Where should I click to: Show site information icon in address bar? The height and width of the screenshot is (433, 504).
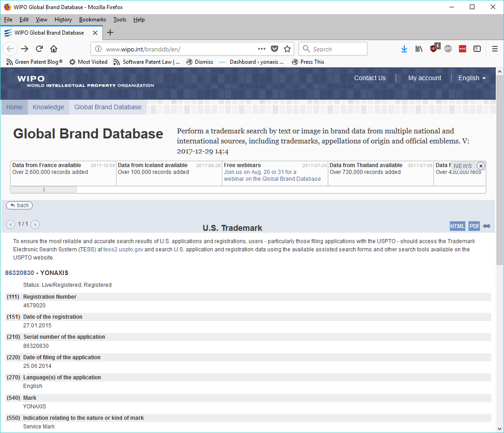[98, 49]
